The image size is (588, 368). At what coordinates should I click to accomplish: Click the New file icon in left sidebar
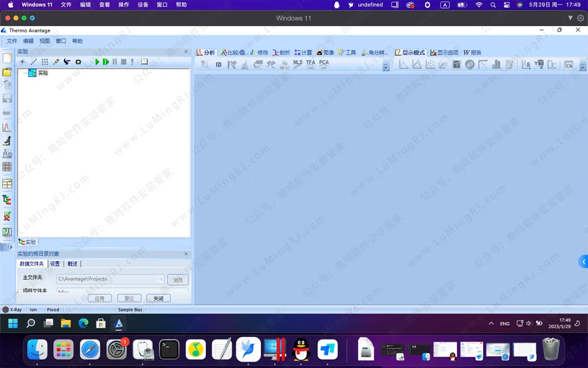(7, 58)
